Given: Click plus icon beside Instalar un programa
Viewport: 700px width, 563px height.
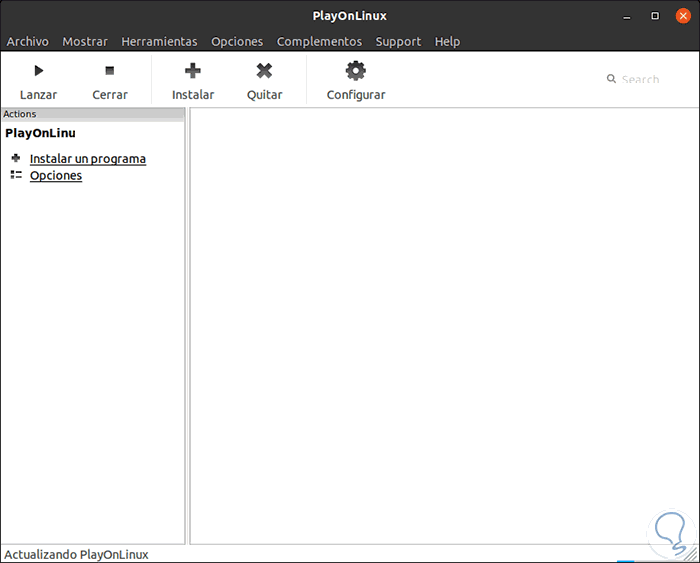Looking at the screenshot, I should pos(16,158).
